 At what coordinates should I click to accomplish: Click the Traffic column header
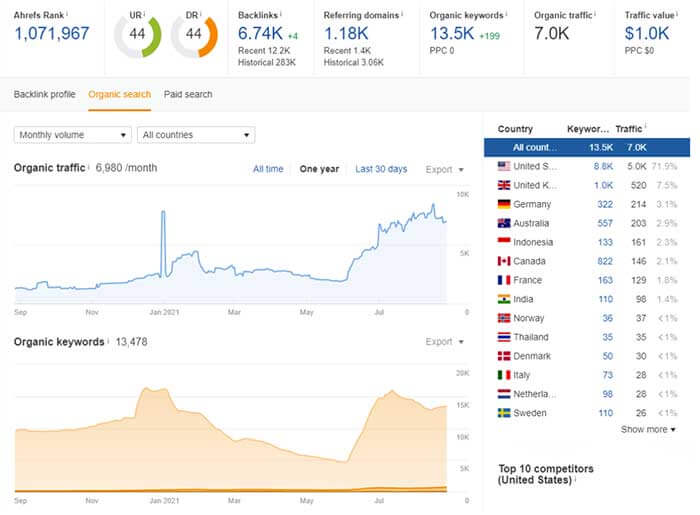tap(629, 129)
